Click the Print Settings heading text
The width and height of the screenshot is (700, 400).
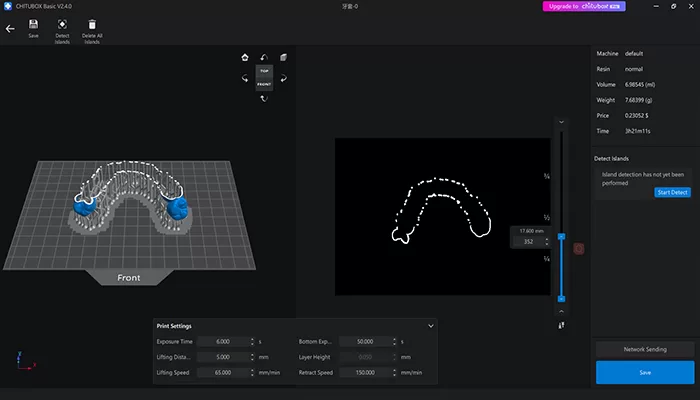pyautogui.click(x=174, y=326)
